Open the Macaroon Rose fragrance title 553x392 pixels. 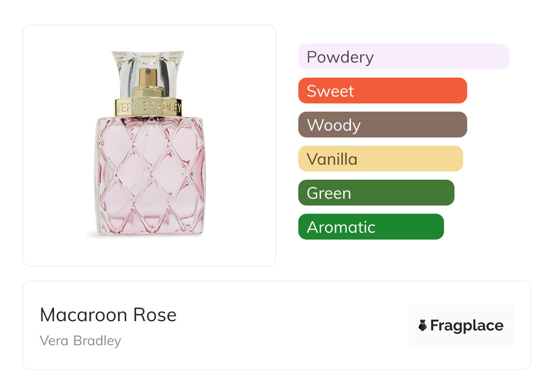pos(108,315)
